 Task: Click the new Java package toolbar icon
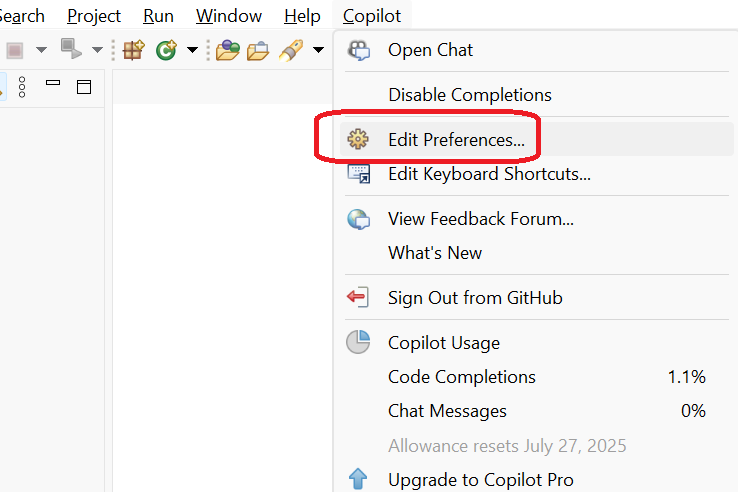coord(134,50)
